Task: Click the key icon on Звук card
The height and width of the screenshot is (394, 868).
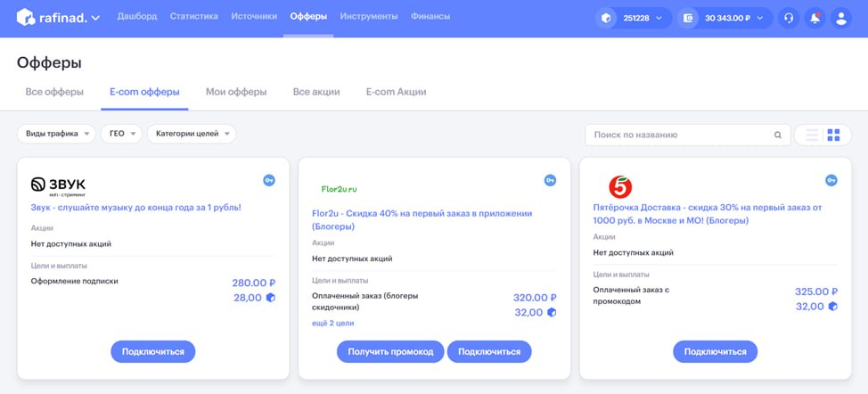Action: (269, 180)
